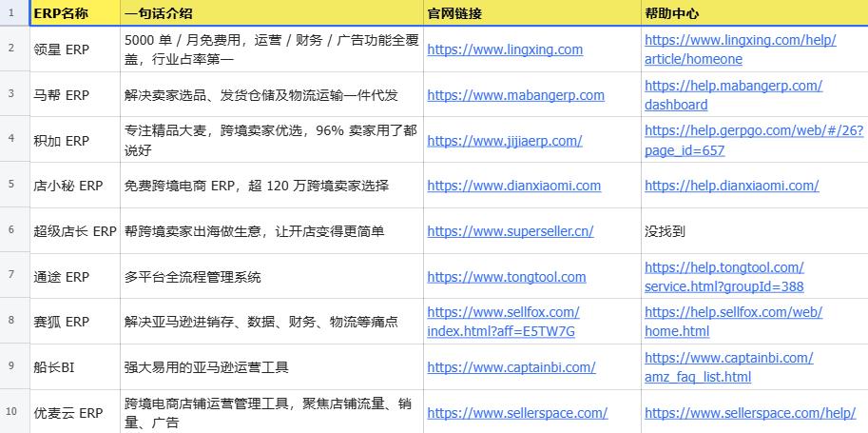Open the help.gerpgo.com help link
The image size is (868, 433).
[754, 140]
